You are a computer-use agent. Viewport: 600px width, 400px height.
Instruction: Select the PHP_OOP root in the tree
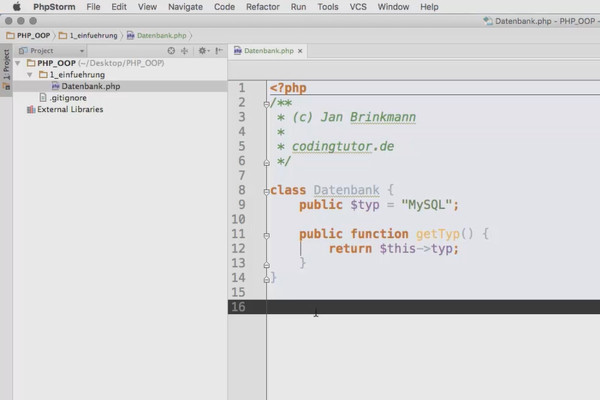pos(56,63)
